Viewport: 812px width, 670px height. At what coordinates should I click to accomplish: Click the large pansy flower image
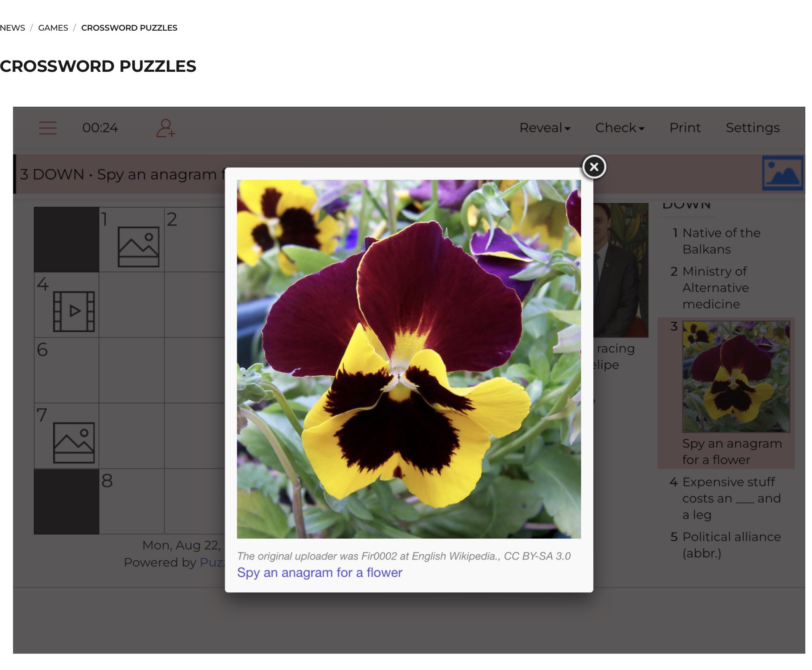(x=409, y=359)
